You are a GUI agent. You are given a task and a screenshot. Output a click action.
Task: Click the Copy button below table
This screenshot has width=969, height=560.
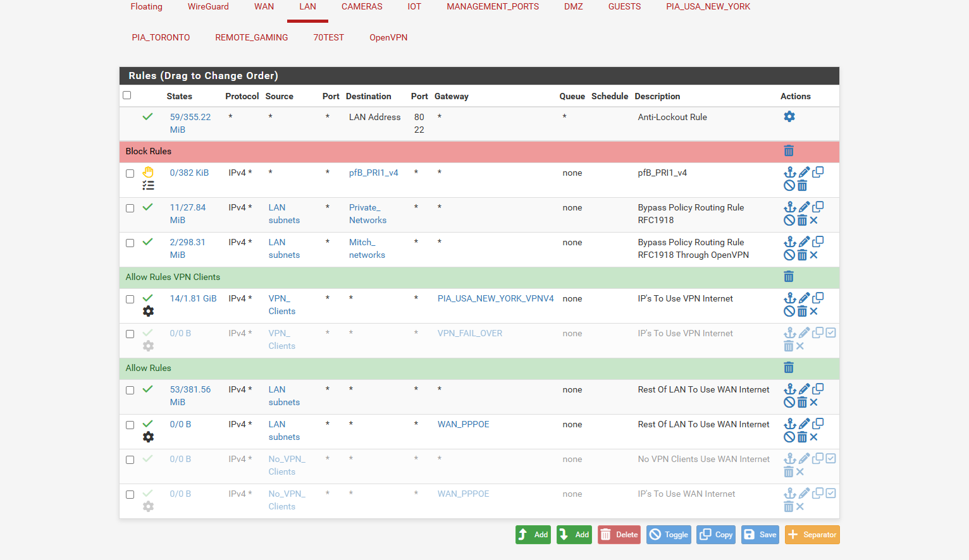click(x=716, y=535)
